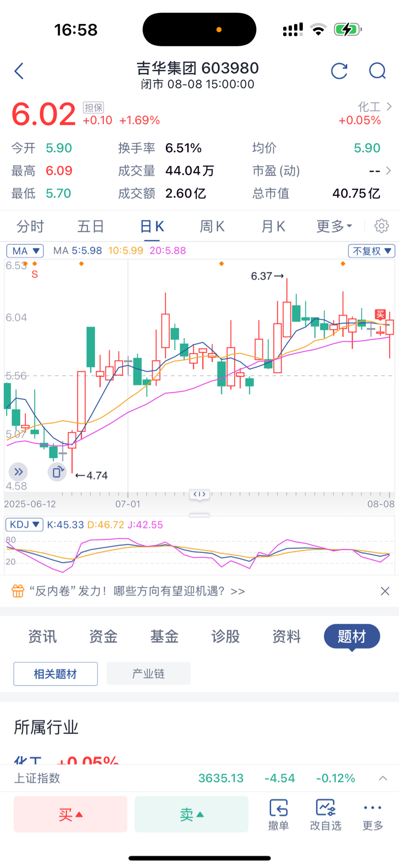The width and height of the screenshot is (399, 868).
Task: Switch to the 五日 chart tab
Action: click(91, 226)
